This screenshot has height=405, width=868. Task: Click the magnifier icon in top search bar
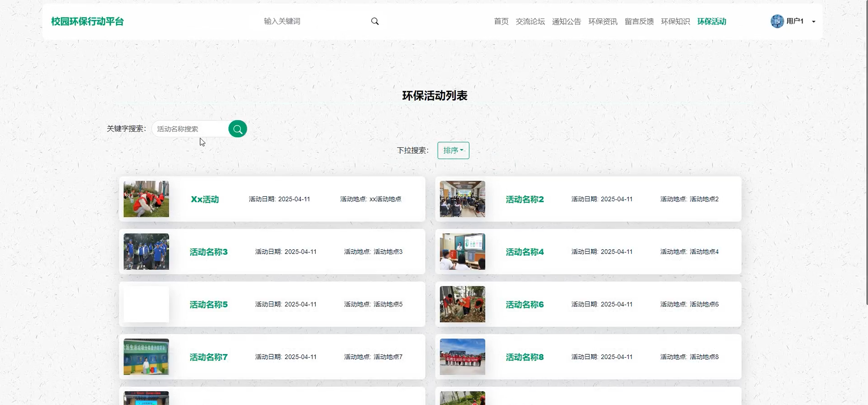(x=375, y=21)
